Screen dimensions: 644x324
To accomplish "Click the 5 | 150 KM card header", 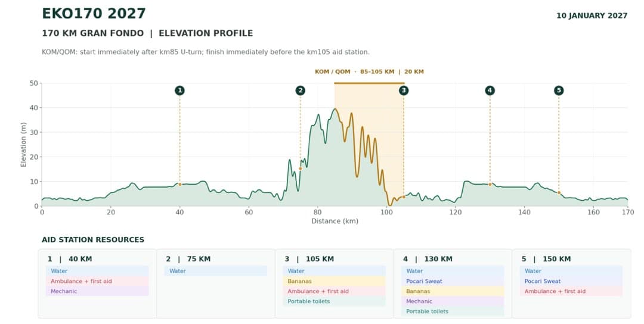I will [546, 259].
